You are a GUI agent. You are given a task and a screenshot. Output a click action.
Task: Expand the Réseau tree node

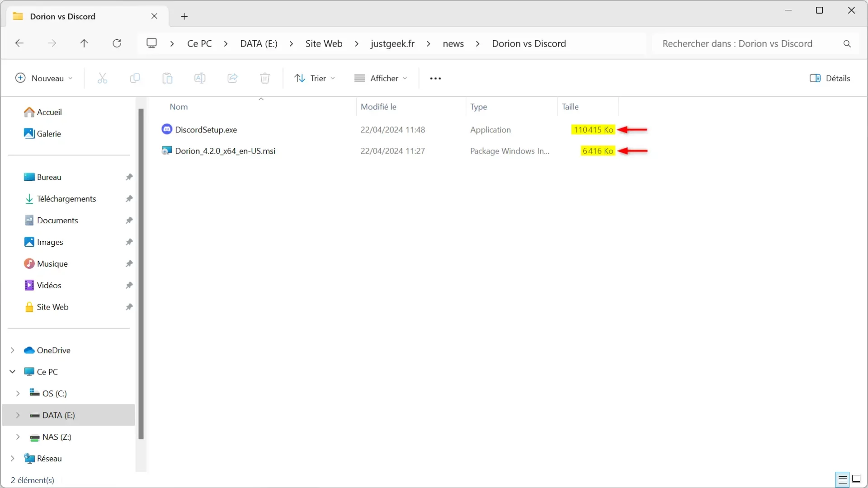click(x=13, y=458)
